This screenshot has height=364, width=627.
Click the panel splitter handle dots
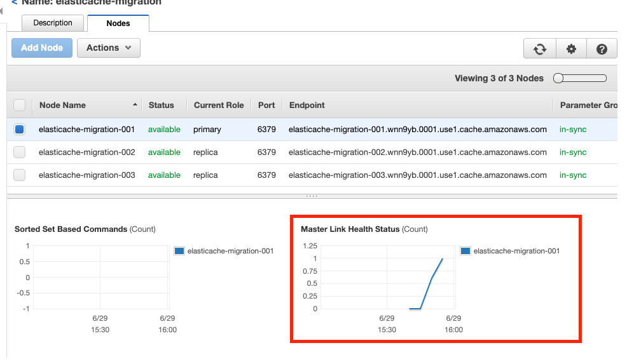312,196
